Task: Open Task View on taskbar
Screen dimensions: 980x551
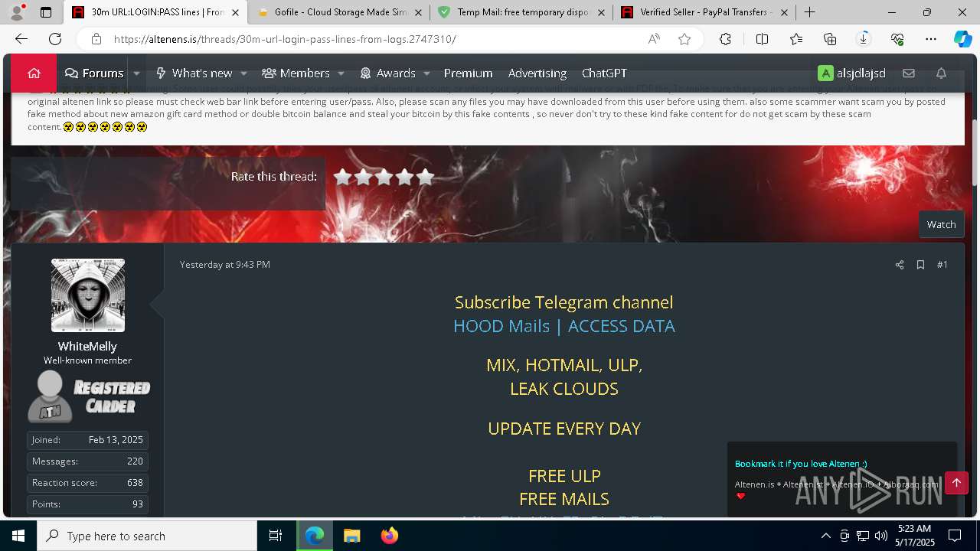Action: (276, 536)
